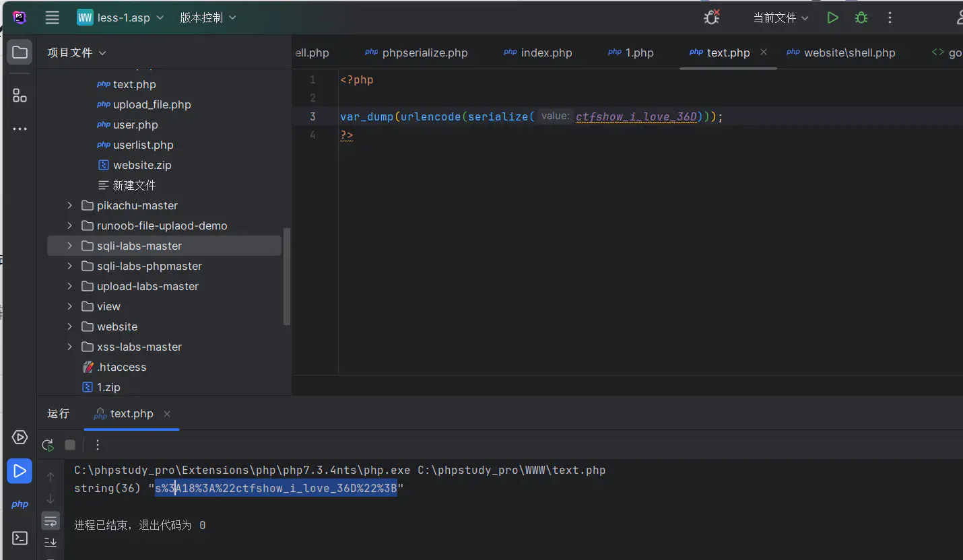Click line number 3 in the gutter

312,116
